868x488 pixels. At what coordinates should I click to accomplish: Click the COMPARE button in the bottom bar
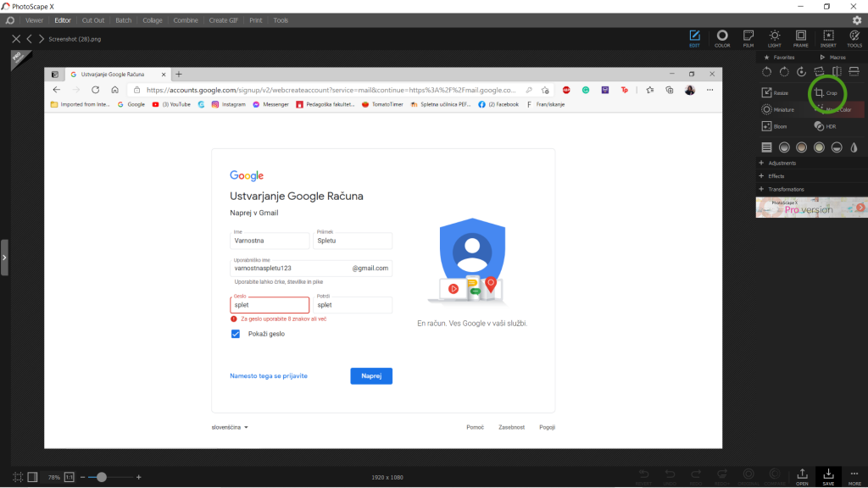click(x=775, y=477)
